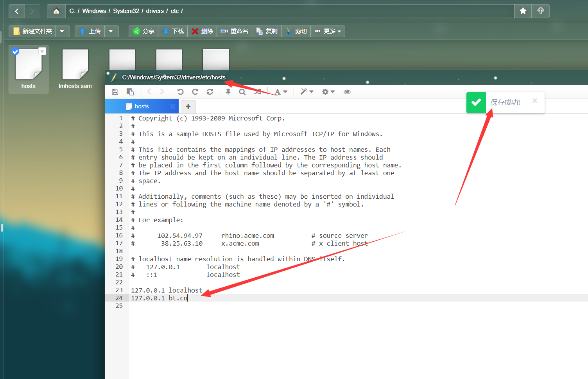588x379 pixels.
Task: Add a new editor tab with plus
Action: coord(188,106)
